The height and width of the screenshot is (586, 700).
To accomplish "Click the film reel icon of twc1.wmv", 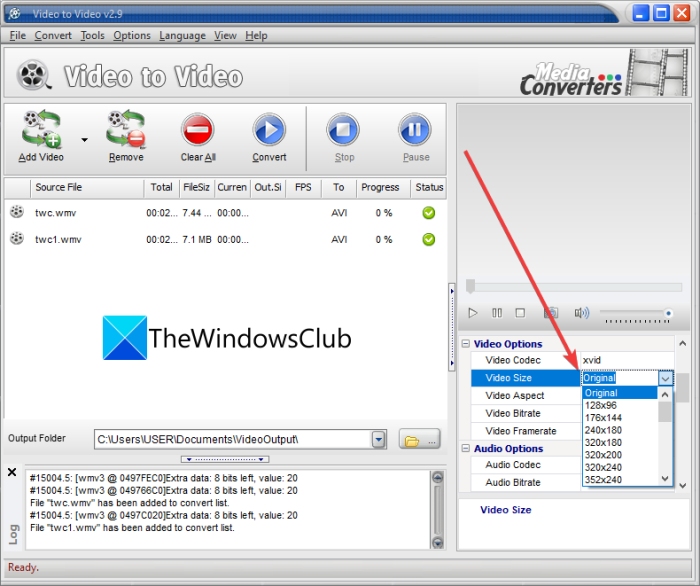I will pos(17,238).
